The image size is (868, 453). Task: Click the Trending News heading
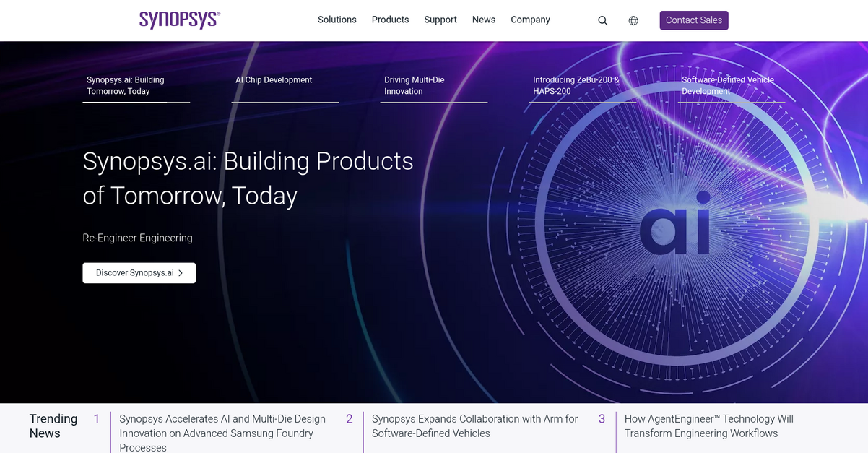coord(53,426)
